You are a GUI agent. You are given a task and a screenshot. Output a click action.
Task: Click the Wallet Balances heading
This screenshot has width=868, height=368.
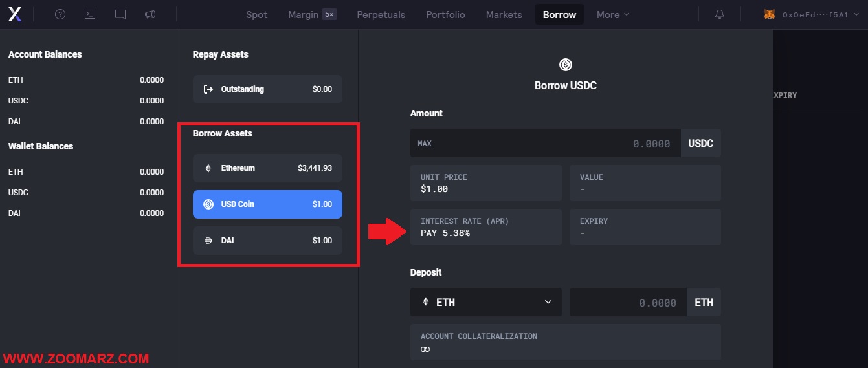41,146
